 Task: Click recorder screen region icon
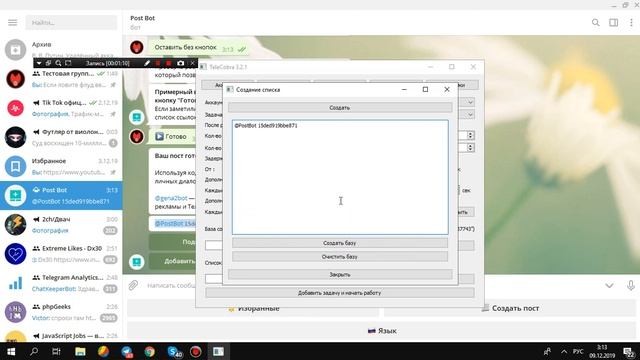pyautogui.click(x=68, y=63)
